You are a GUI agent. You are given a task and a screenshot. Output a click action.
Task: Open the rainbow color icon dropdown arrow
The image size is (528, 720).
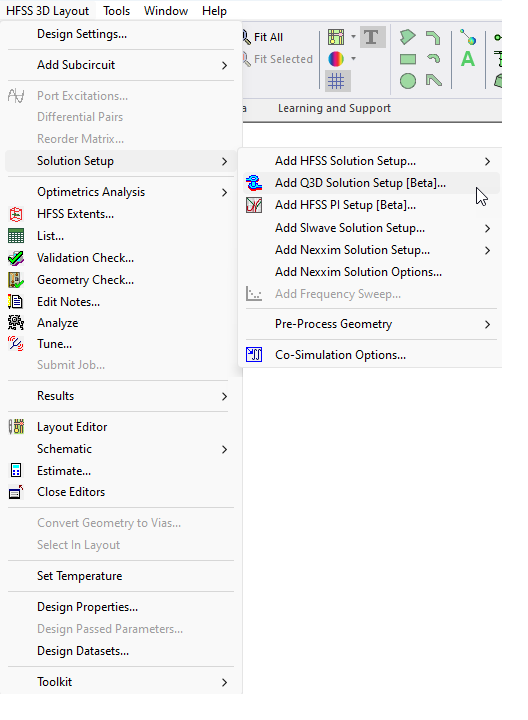354,59
